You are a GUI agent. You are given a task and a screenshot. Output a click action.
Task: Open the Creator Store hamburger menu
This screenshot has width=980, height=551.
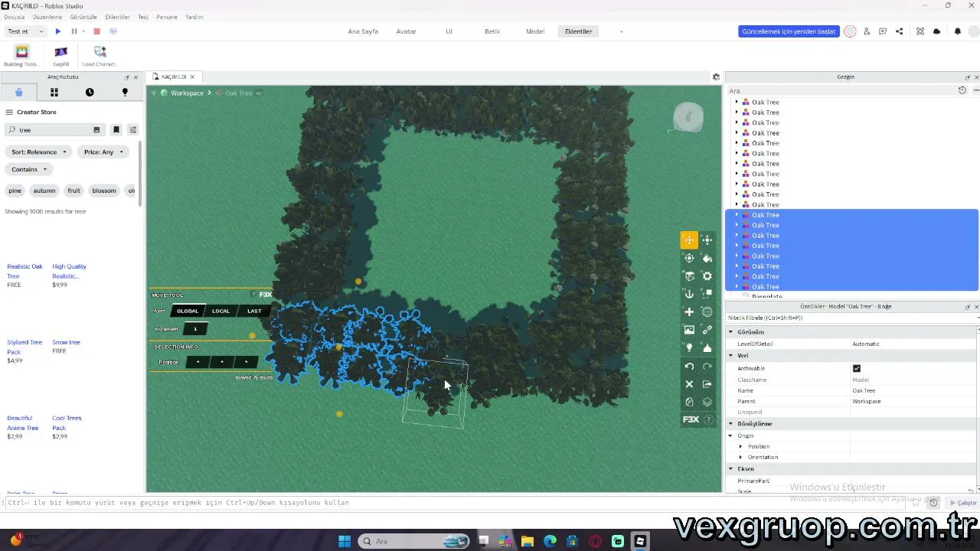9,112
